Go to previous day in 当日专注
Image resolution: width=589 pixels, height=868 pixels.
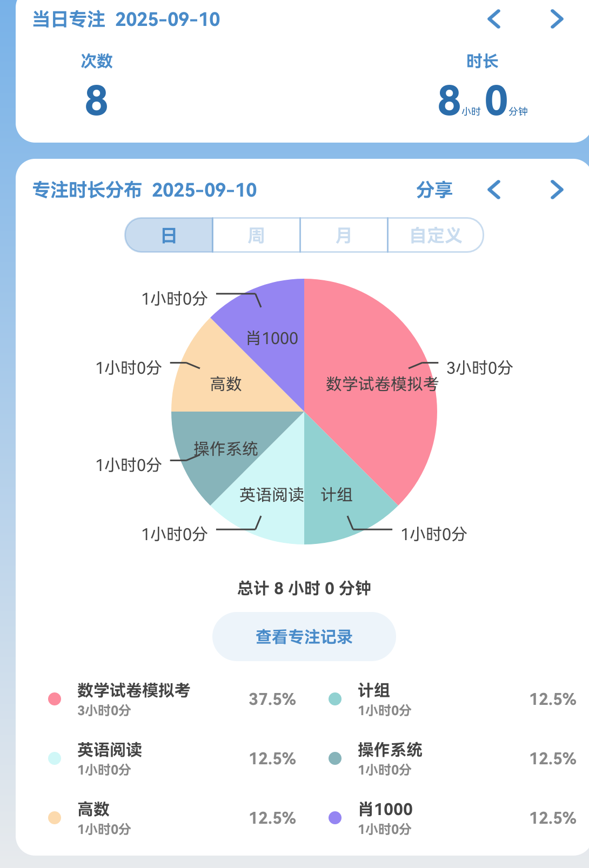(494, 19)
